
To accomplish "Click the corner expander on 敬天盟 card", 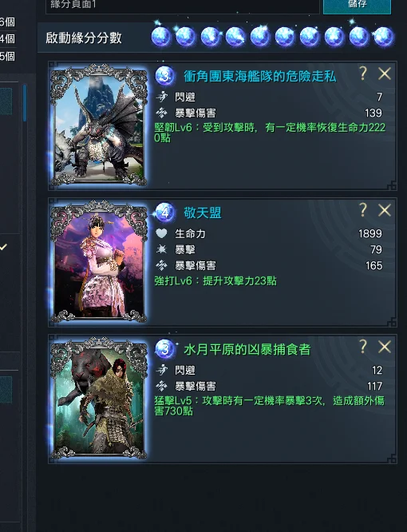I will coord(392,322).
